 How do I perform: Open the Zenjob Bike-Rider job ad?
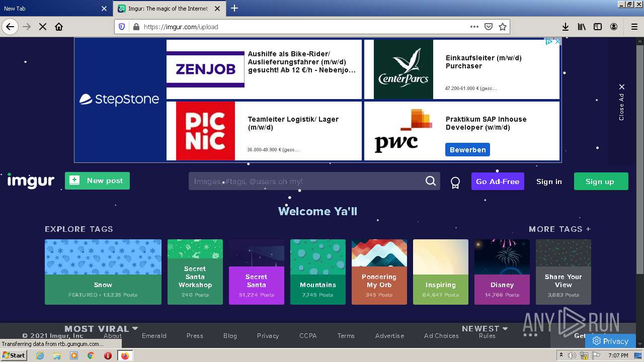[x=264, y=69]
